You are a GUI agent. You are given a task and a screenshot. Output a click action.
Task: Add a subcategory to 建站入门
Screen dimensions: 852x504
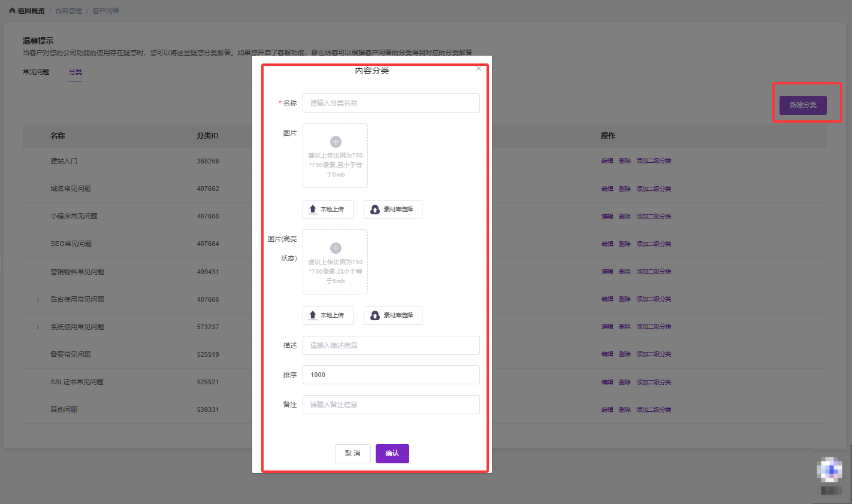(654, 161)
